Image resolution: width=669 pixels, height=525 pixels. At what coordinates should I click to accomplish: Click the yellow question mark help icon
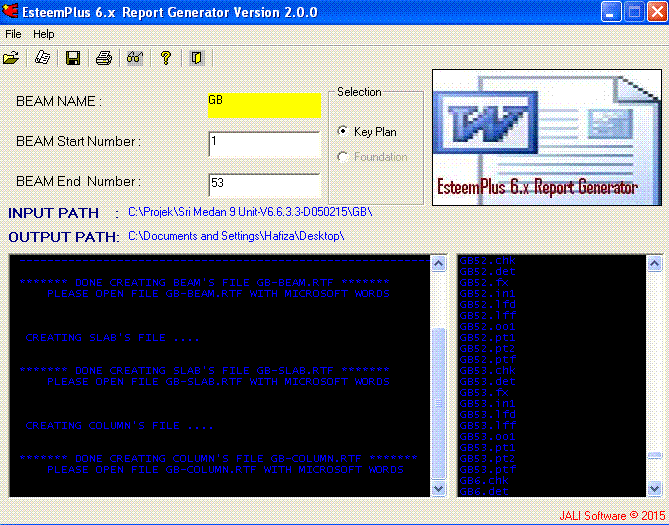[x=166, y=58]
